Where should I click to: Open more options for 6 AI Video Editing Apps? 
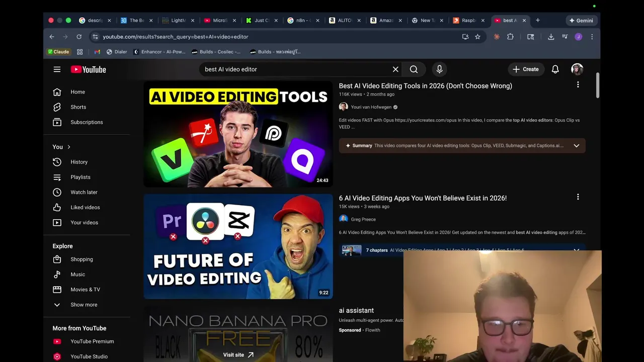click(x=578, y=197)
